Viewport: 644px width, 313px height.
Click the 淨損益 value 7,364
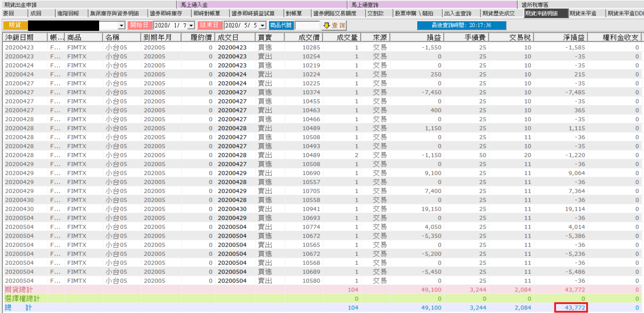click(x=576, y=191)
